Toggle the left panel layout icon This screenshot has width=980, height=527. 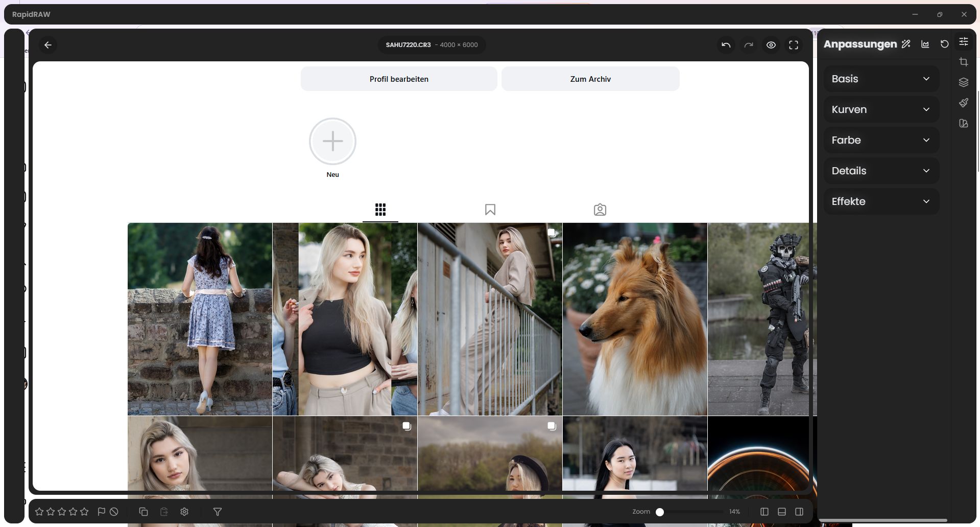click(764, 512)
